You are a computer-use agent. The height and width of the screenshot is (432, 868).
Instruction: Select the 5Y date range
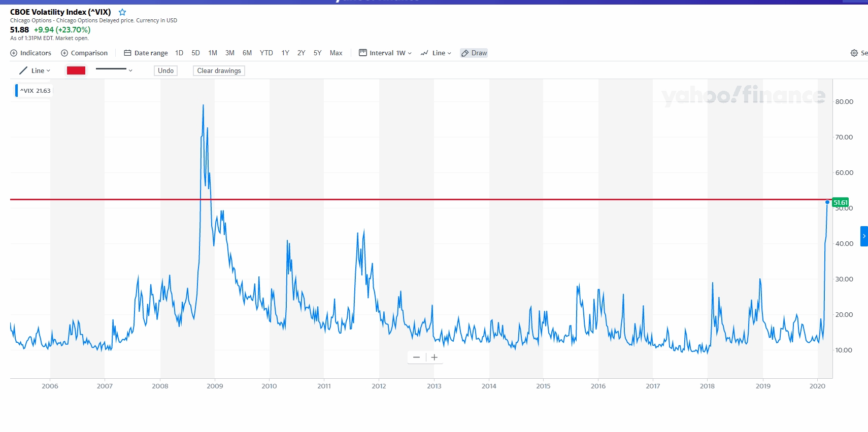point(317,53)
